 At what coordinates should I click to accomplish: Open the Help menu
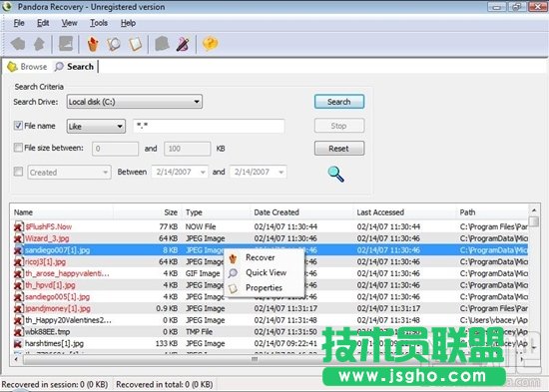point(128,23)
